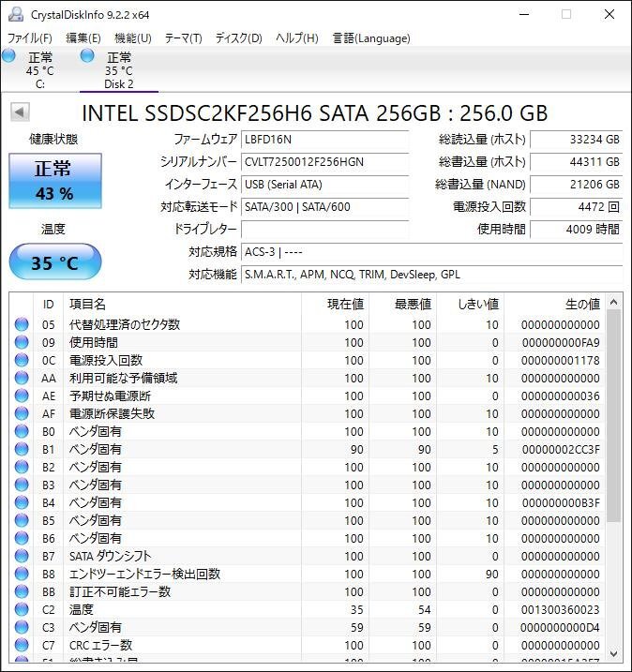The height and width of the screenshot is (672, 632).
Task: Open the ヘルプ(H) menu
Action: click(297, 38)
